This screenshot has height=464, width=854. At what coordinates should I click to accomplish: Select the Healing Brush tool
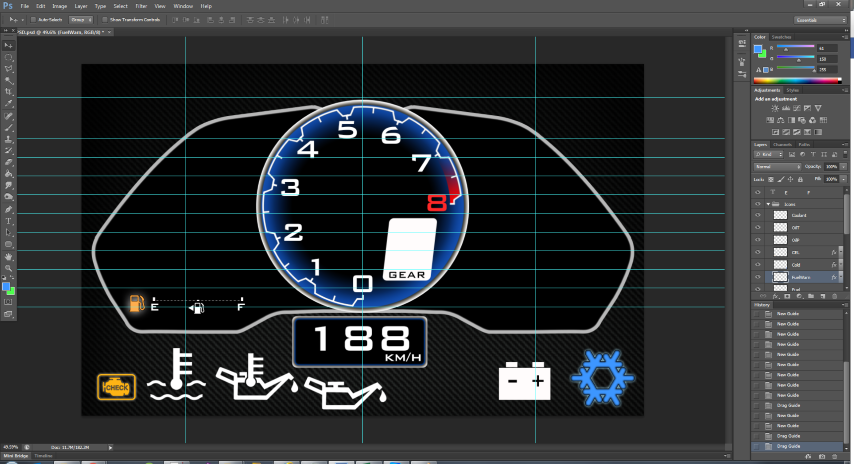click(9, 116)
